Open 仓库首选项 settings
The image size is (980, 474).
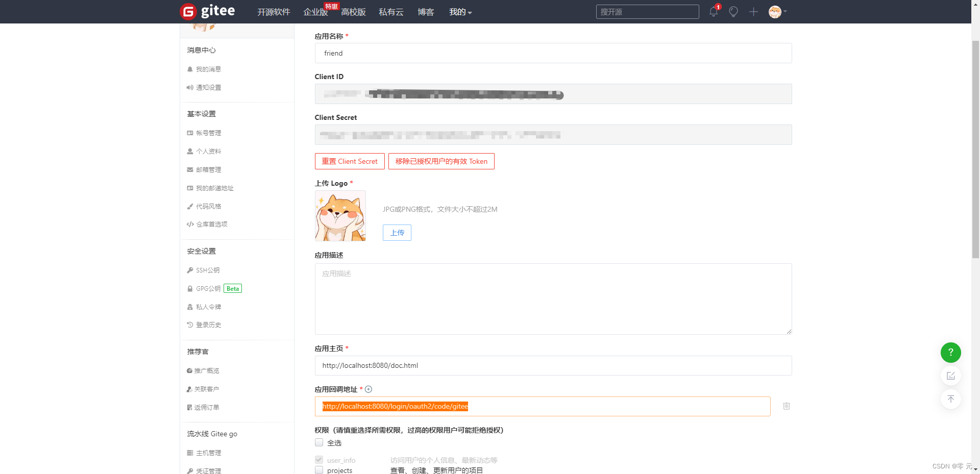[x=212, y=224]
